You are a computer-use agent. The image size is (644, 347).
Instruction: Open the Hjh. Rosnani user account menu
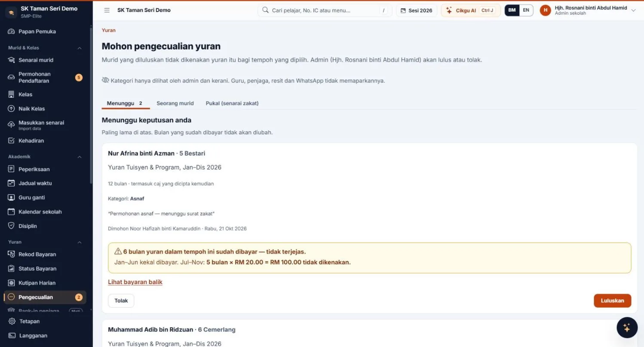[x=588, y=10]
